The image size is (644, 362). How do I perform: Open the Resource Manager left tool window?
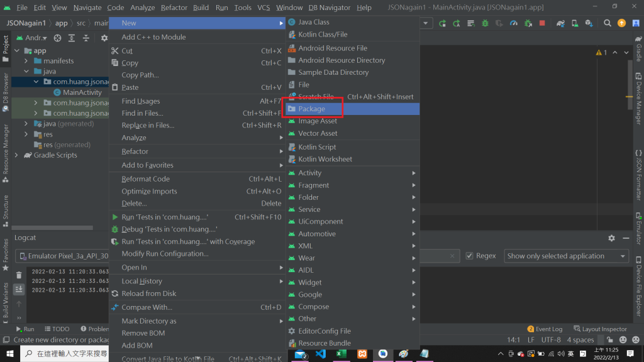tap(5, 153)
